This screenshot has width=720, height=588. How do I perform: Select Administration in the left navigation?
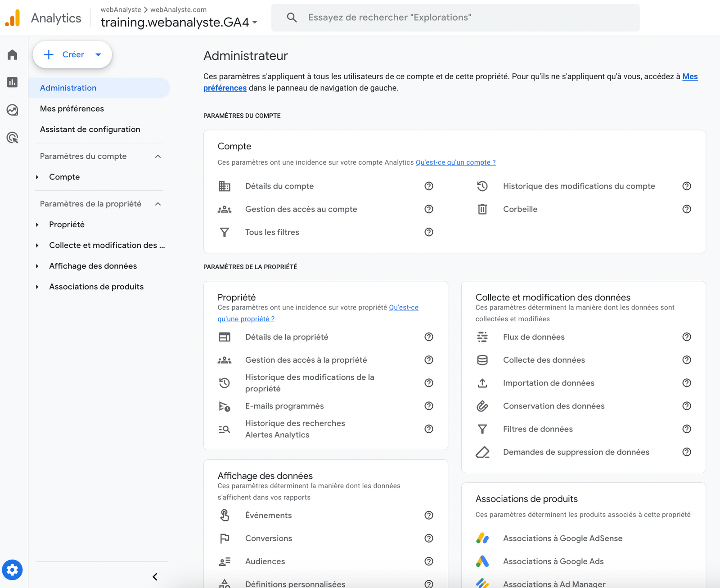tap(68, 88)
